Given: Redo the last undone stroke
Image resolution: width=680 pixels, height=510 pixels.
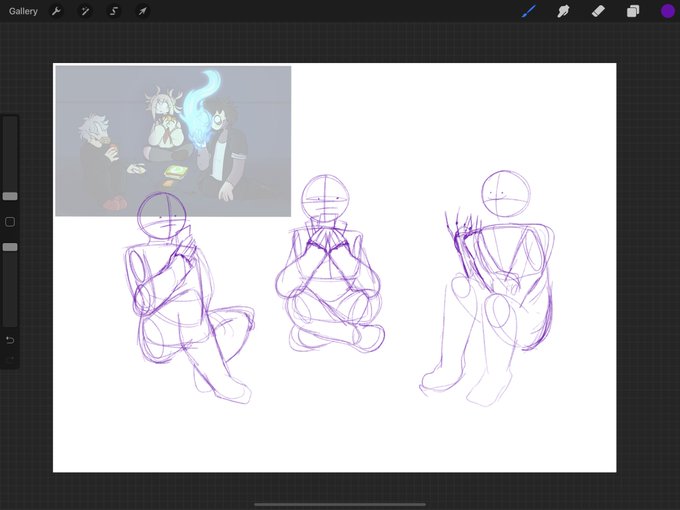Looking at the screenshot, I should point(10,358).
